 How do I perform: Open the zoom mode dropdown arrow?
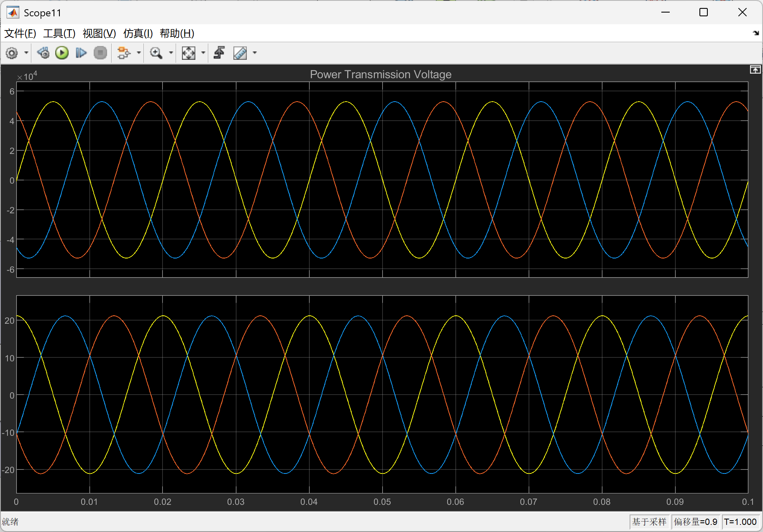171,53
